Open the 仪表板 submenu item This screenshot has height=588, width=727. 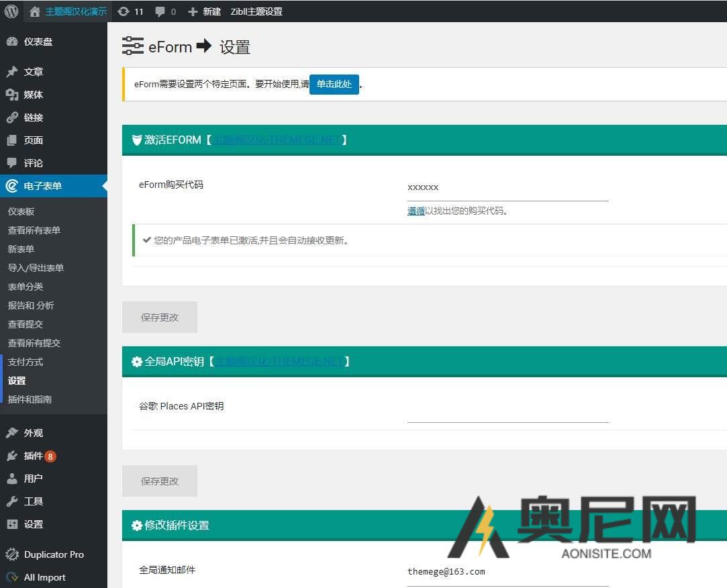click(x=21, y=211)
